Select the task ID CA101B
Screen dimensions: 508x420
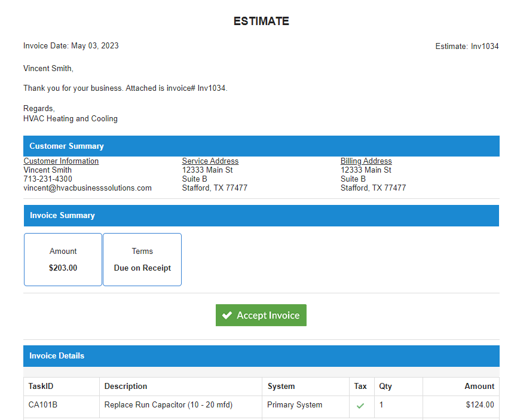pos(44,405)
